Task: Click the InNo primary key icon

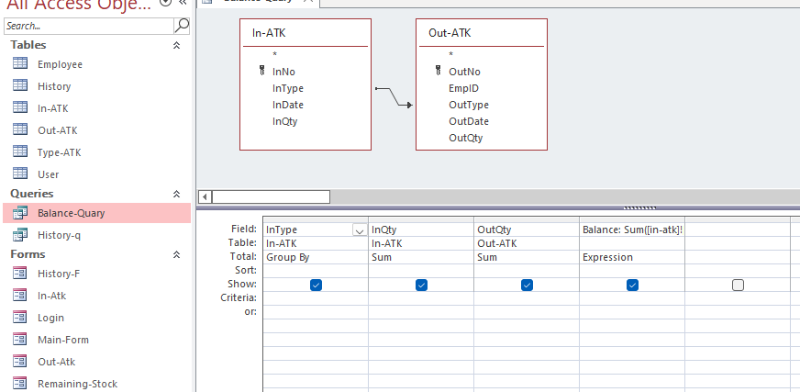Action: [262, 71]
